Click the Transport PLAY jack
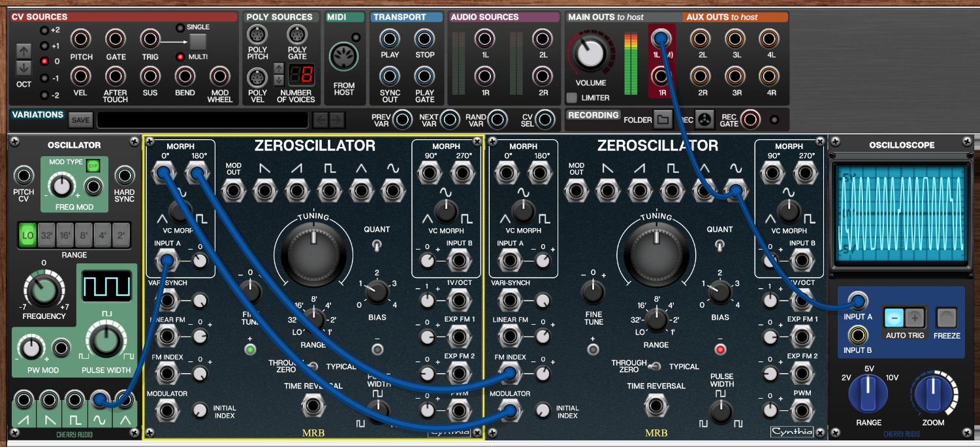This screenshot has width=980, height=447. click(x=390, y=39)
